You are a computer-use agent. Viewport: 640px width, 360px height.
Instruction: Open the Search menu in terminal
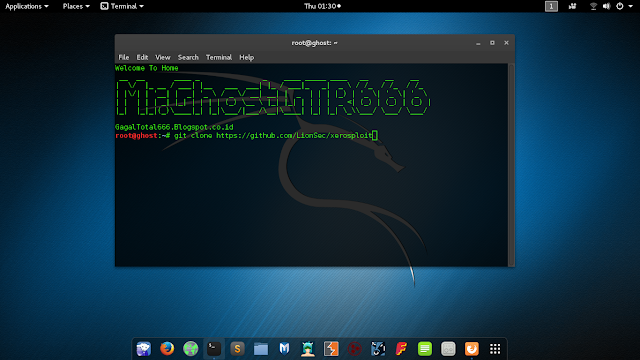tap(188, 57)
